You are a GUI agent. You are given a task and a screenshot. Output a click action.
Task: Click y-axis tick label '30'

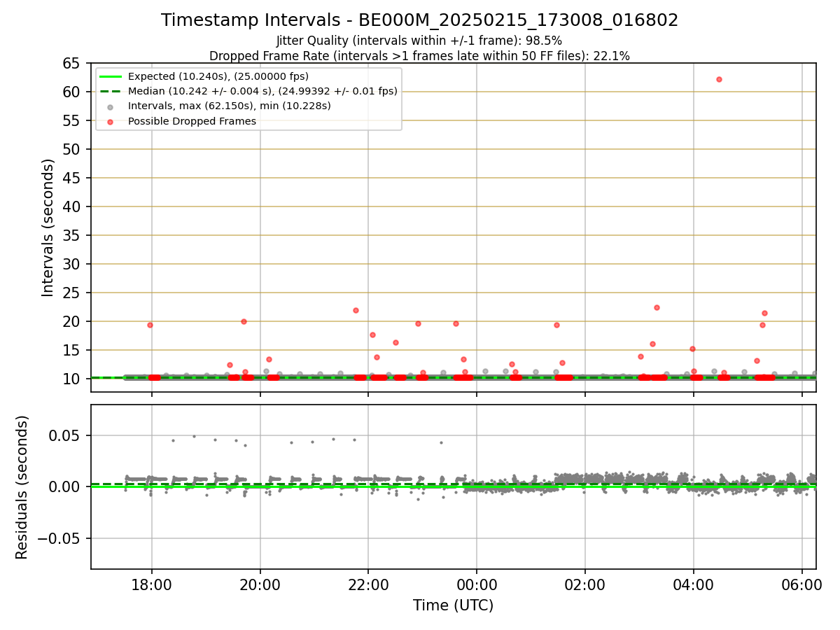click(71, 264)
